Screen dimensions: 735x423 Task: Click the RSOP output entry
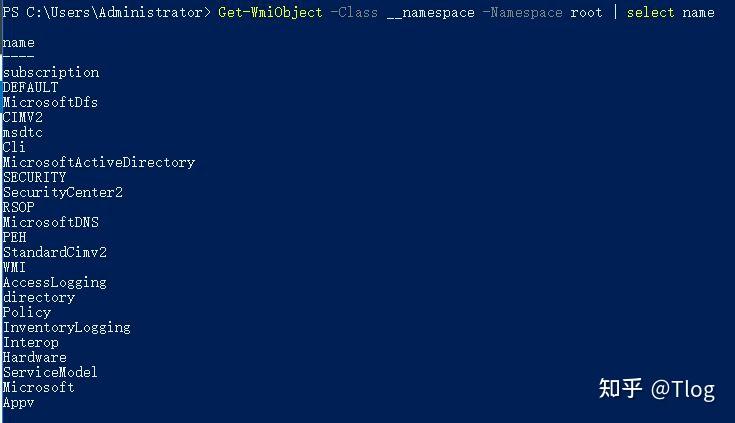pyautogui.click(x=19, y=207)
